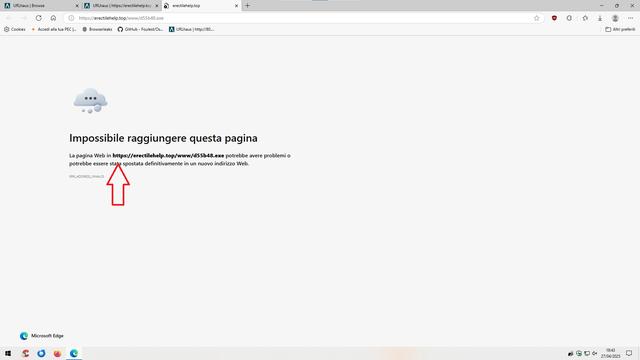Close the erectilehelp.top tab
Screen dimensions: 640x360
236,6
